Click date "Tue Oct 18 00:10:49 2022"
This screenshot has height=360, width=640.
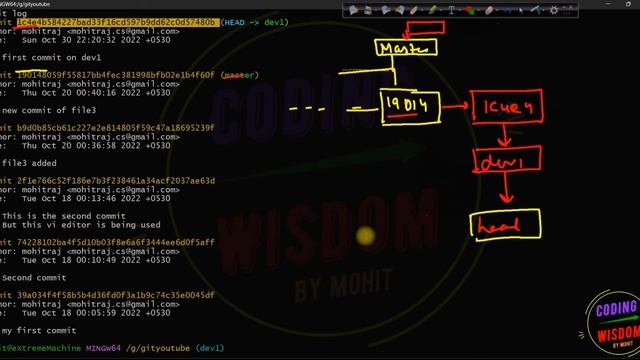(x=81, y=260)
